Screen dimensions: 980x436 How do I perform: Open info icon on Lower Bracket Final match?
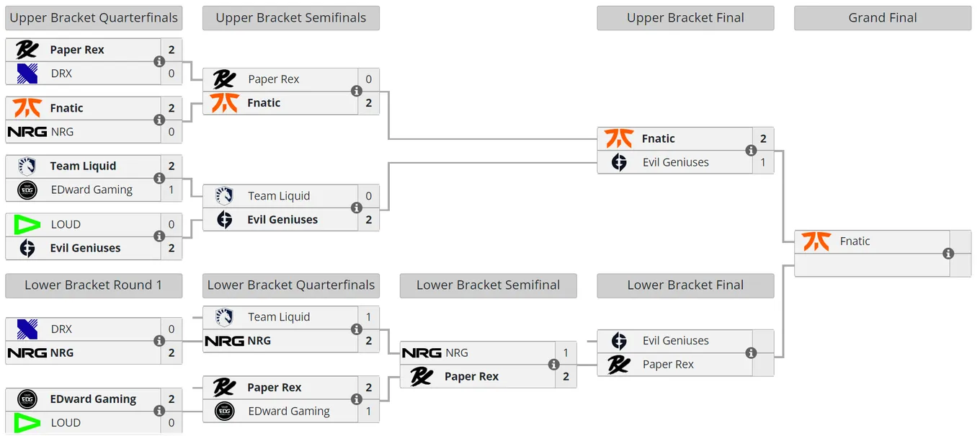pos(751,353)
